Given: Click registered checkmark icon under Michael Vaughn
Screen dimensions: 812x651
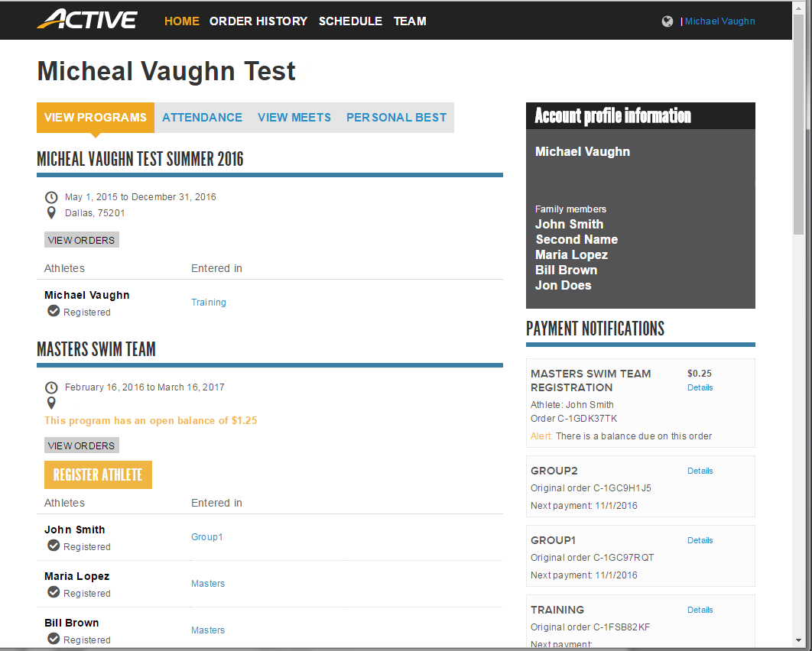Looking at the screenshot, I should (54, 312).
